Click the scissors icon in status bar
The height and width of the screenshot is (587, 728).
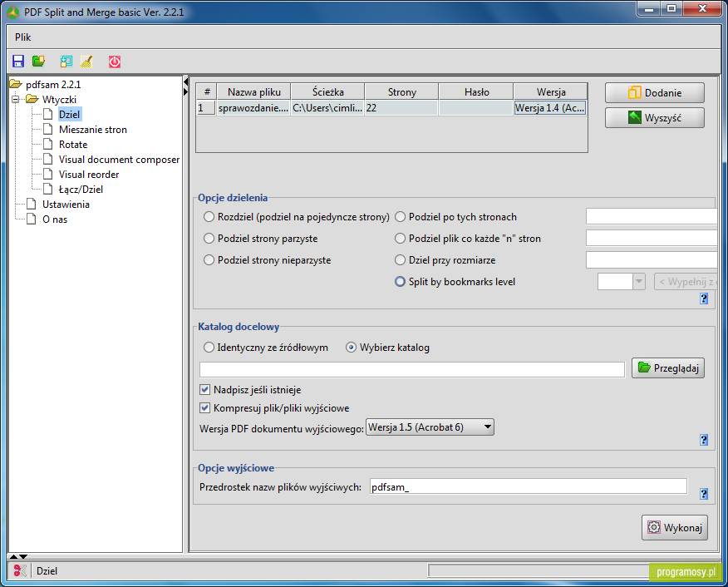(x=19, y=570)
